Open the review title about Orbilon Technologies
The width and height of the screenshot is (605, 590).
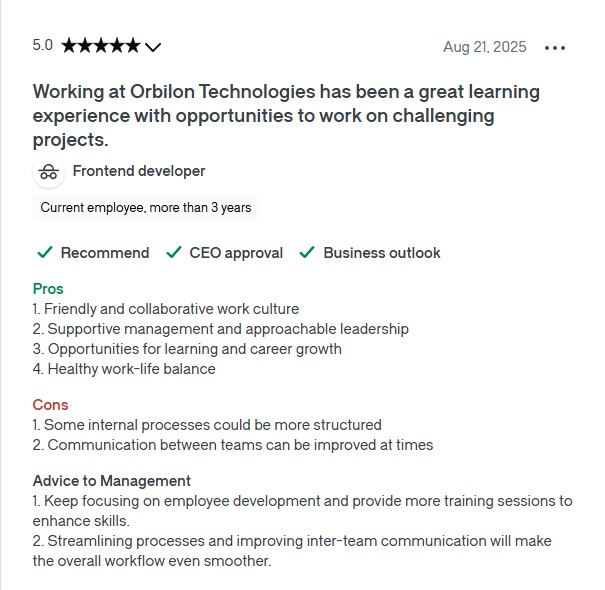(x=286, y=116)
